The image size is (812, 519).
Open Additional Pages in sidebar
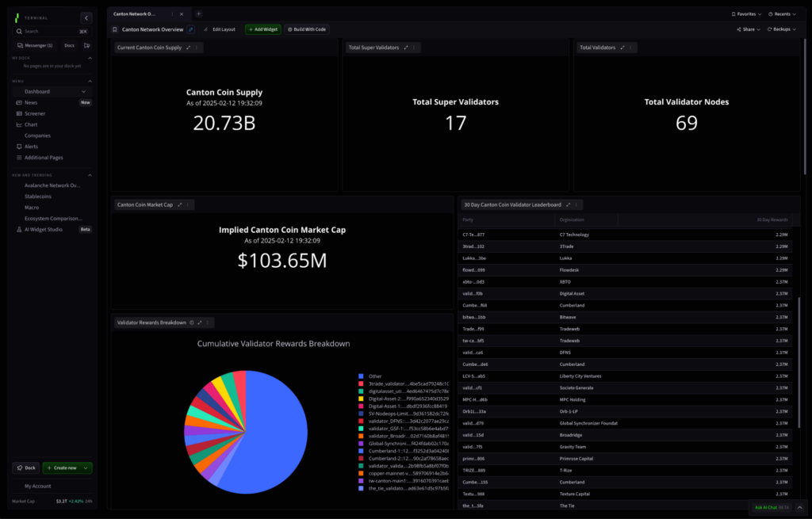pyautogui.click(x=44, y=158)
